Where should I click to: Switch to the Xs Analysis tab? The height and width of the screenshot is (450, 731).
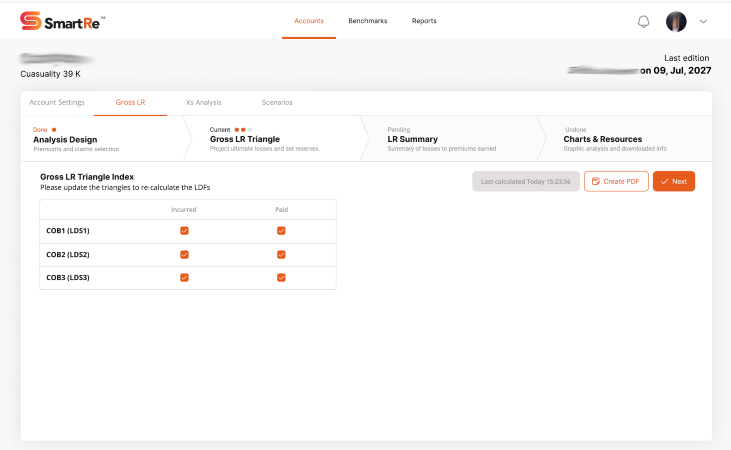203,103
